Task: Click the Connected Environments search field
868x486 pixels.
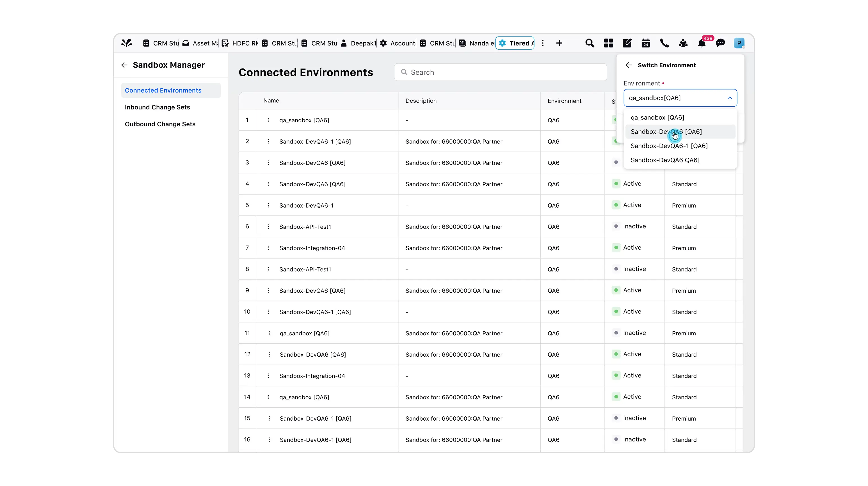Action: click(x=500, y=72)
